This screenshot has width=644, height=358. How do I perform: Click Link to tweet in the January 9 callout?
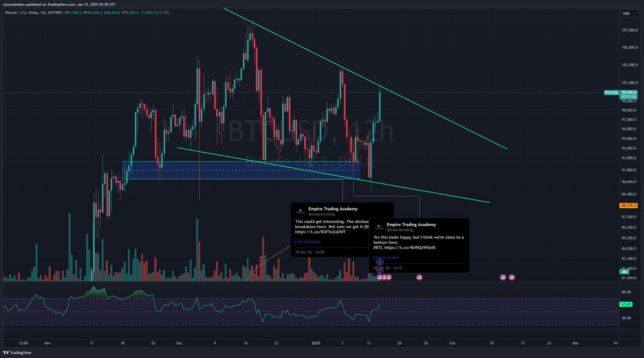pyautogui.click(x=385, y=257)
